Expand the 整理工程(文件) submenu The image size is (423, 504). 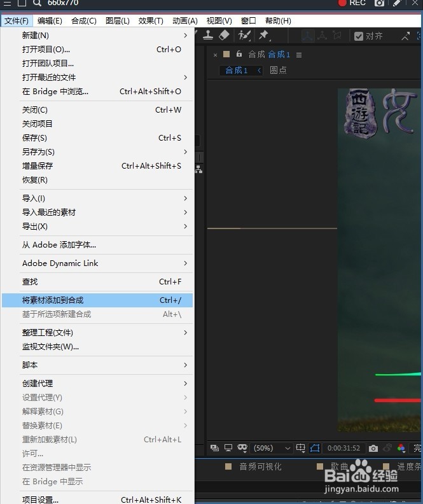point(97,333)
